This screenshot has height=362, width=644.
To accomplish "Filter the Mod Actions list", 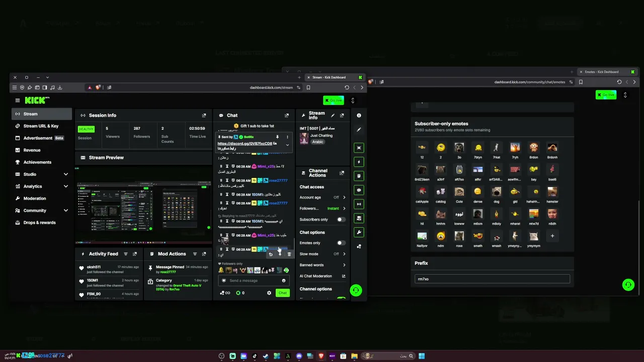I will coord(195,254).
